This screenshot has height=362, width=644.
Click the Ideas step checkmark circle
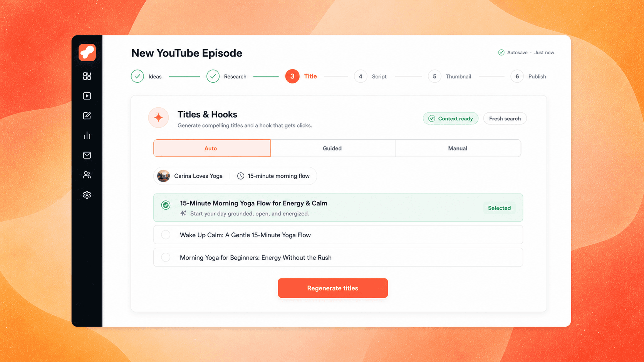click(x=138, y=76)
